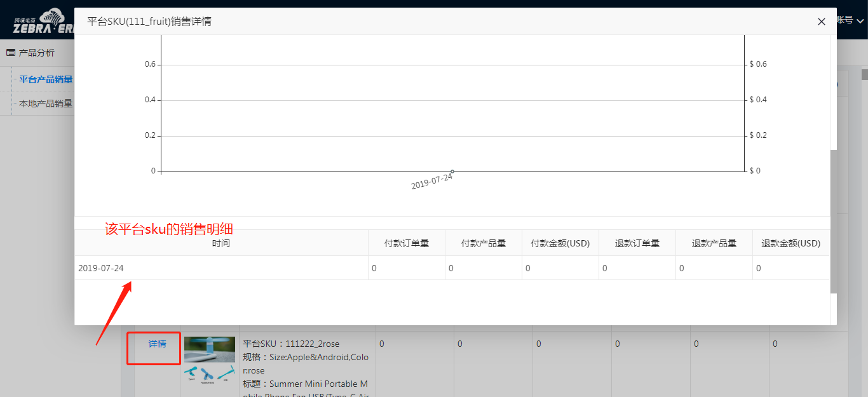
Task: Click the dialog's vertical scrollbar thumb
Action: coord(833,221)
